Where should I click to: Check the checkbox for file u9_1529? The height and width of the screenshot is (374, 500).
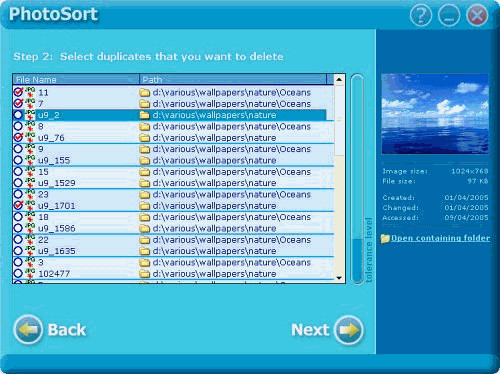click(18, 183)
